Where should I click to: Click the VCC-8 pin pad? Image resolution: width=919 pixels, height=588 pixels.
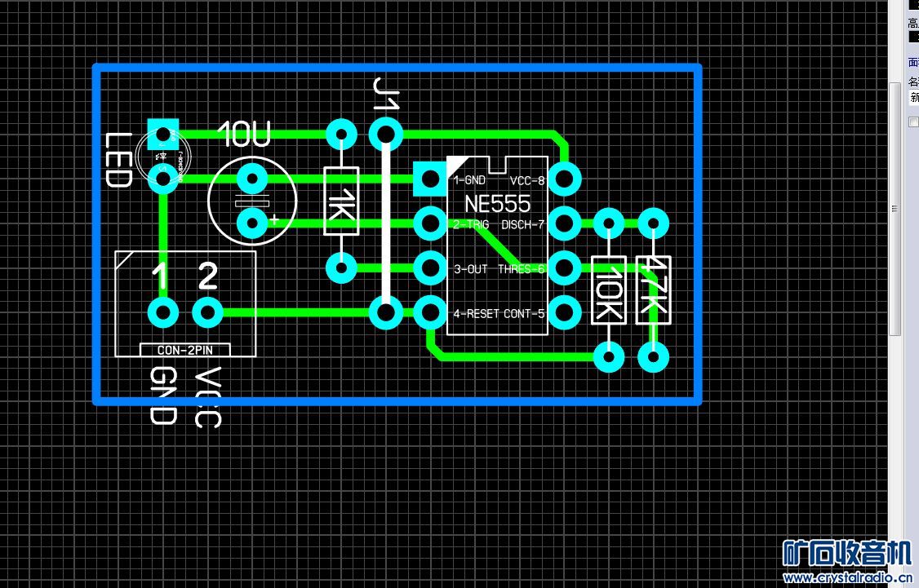[565, 179]
